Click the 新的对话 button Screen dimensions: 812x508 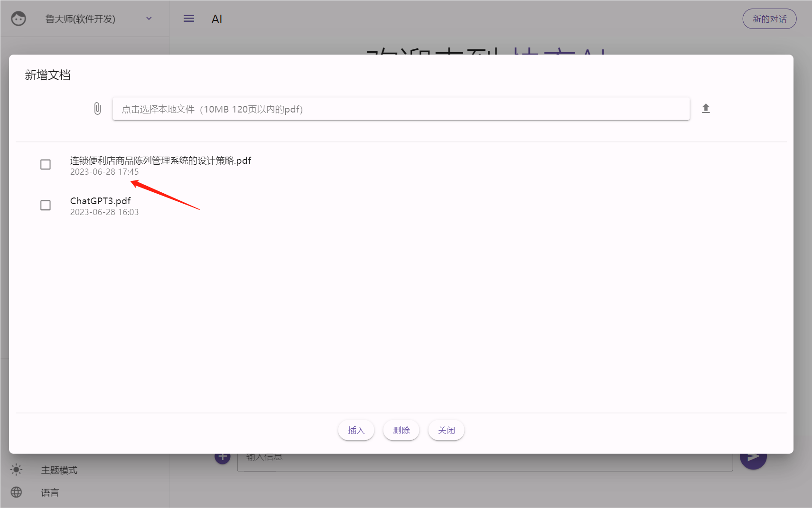(769, 19)
